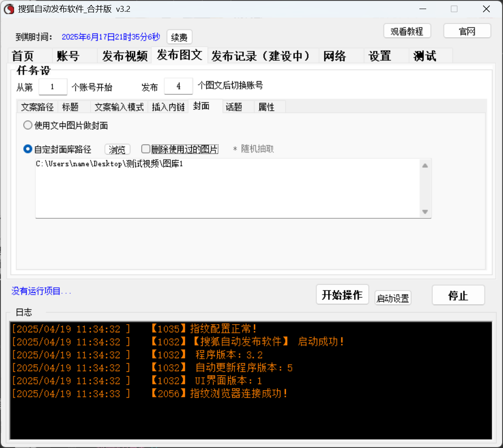Close the application window
This screenshot has width=503, height=448.
point(486,9)
